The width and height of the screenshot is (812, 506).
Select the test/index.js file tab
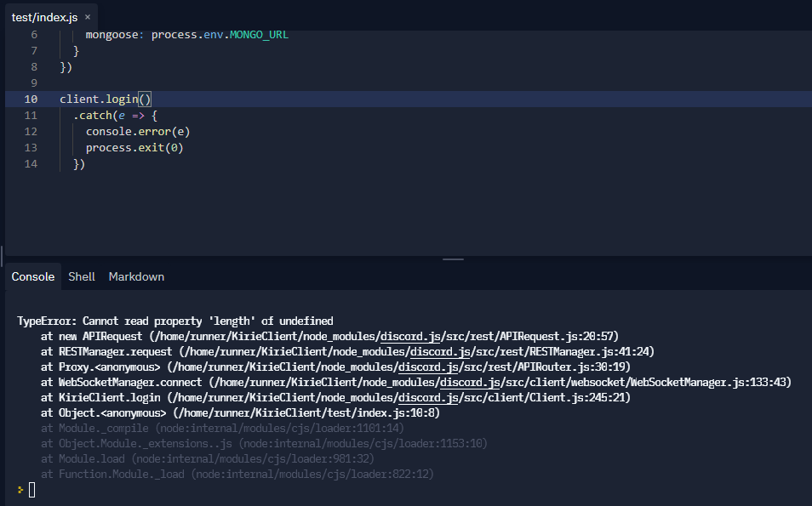pos(47,15)
